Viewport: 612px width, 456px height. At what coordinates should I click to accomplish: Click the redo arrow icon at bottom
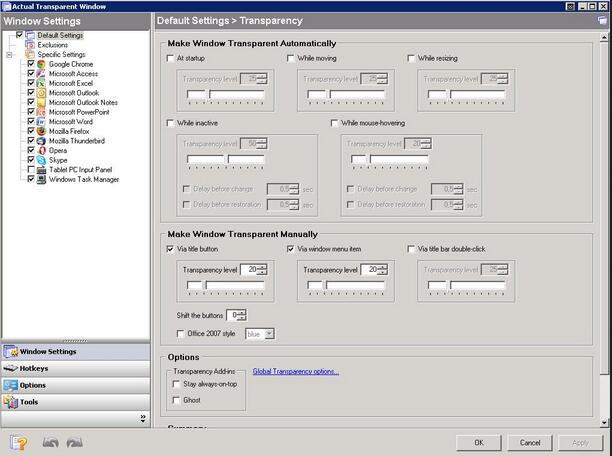[x=75, y=443]
